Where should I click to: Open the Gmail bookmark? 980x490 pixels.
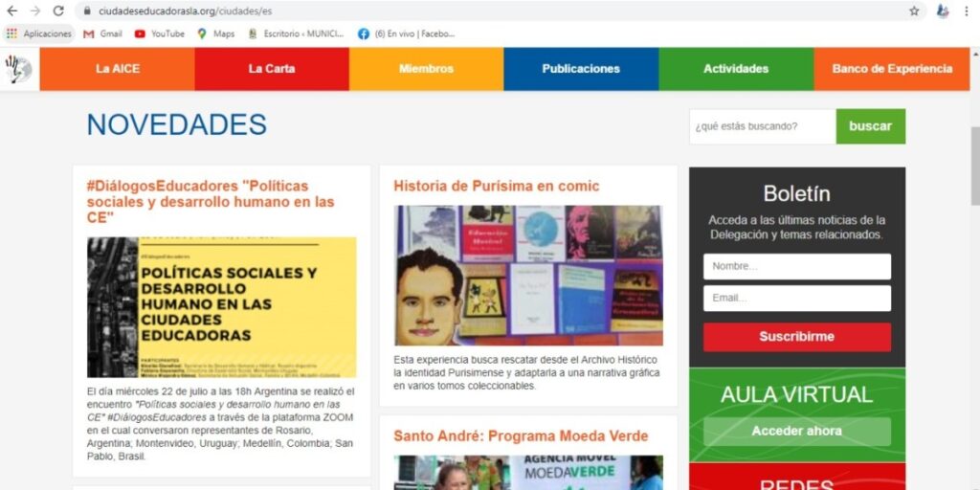102,33
